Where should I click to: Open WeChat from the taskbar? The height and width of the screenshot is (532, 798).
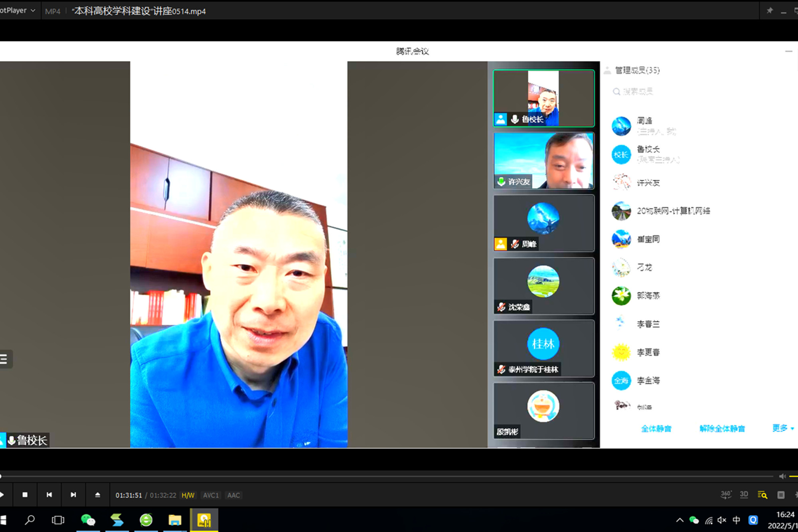point(88,520)
